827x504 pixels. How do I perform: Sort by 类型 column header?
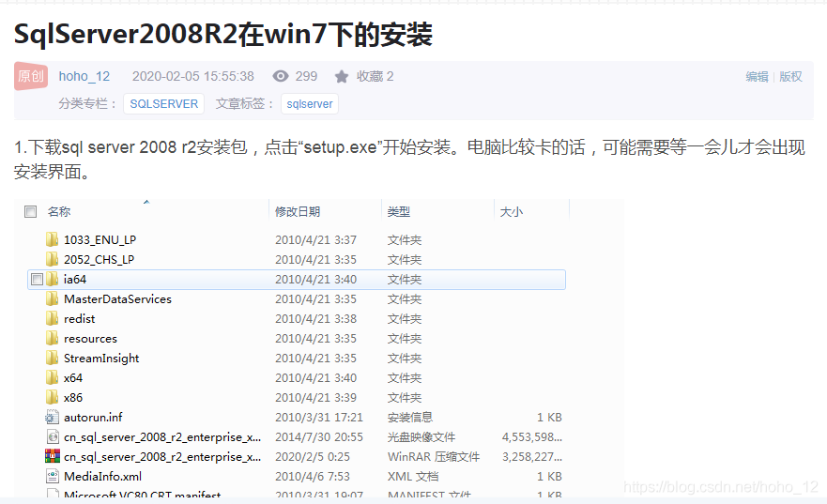(x=399, y=212)
